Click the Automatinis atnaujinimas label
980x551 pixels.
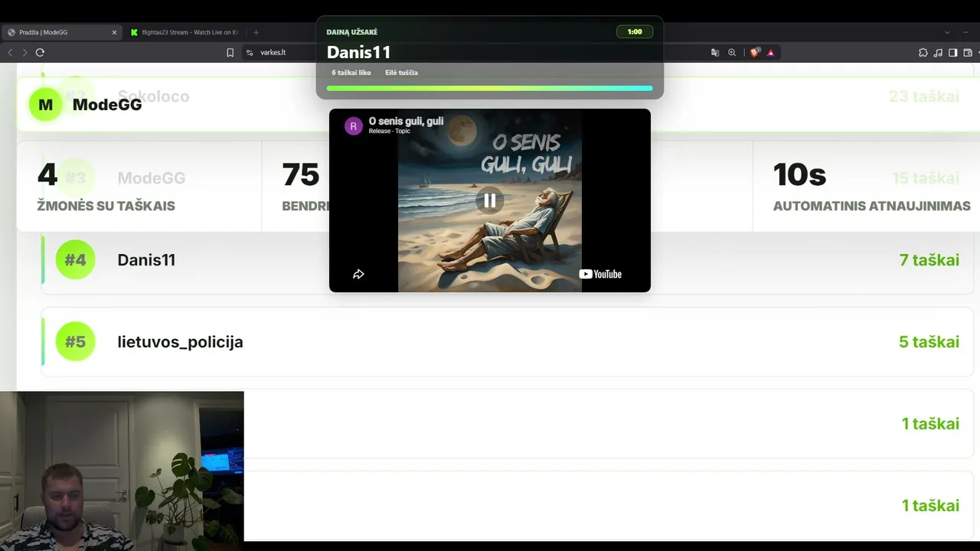872,206
